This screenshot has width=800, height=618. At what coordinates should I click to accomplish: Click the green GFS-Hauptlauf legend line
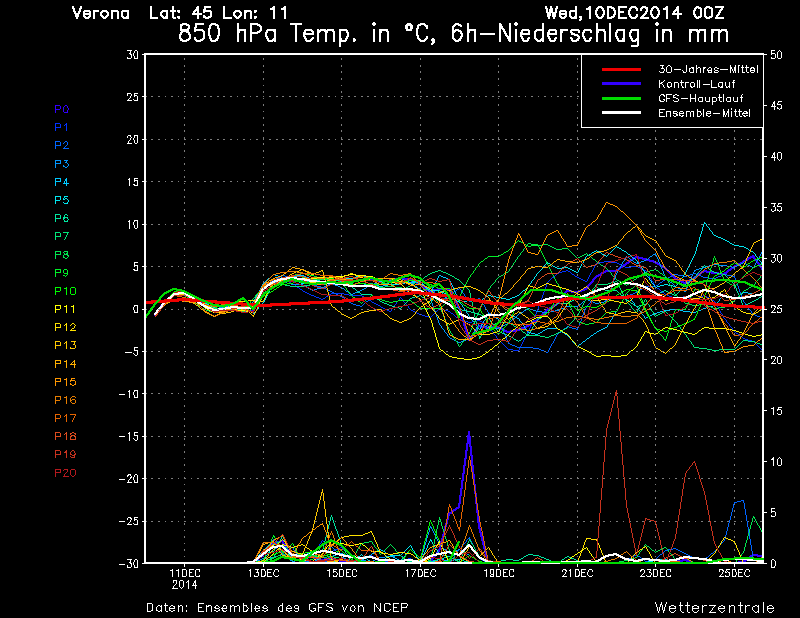pos(621,98)
